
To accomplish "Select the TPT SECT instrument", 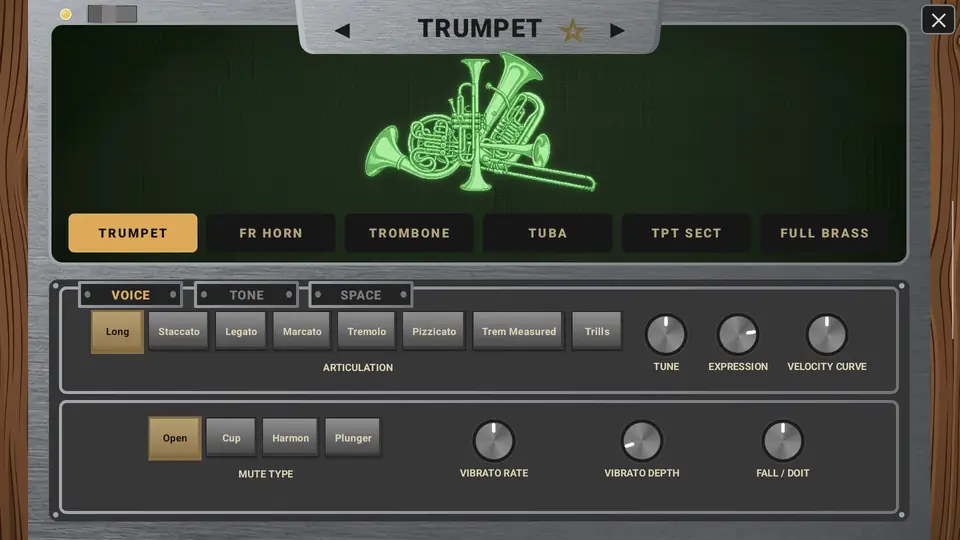I will click(x=686, y=233).
